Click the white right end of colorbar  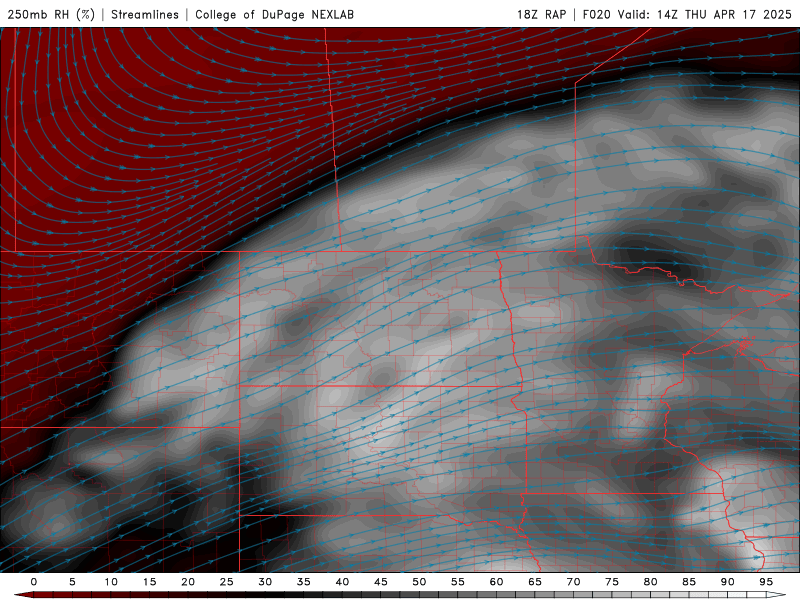(776, 595)
